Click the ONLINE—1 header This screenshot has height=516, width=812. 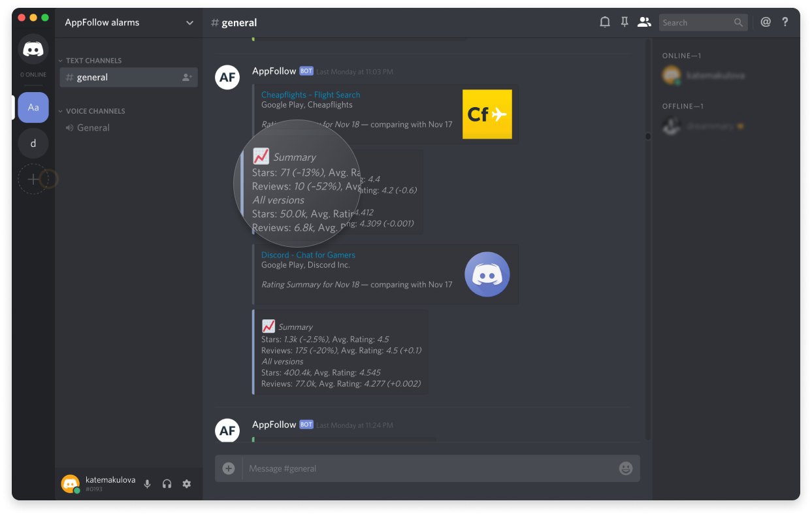681,56
